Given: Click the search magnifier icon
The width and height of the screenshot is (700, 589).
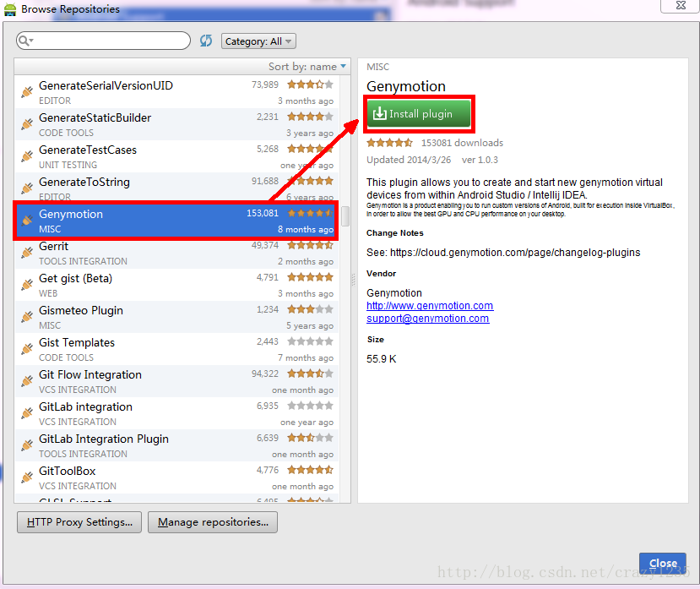Looking at the screenshot, I should coord(25,41).
